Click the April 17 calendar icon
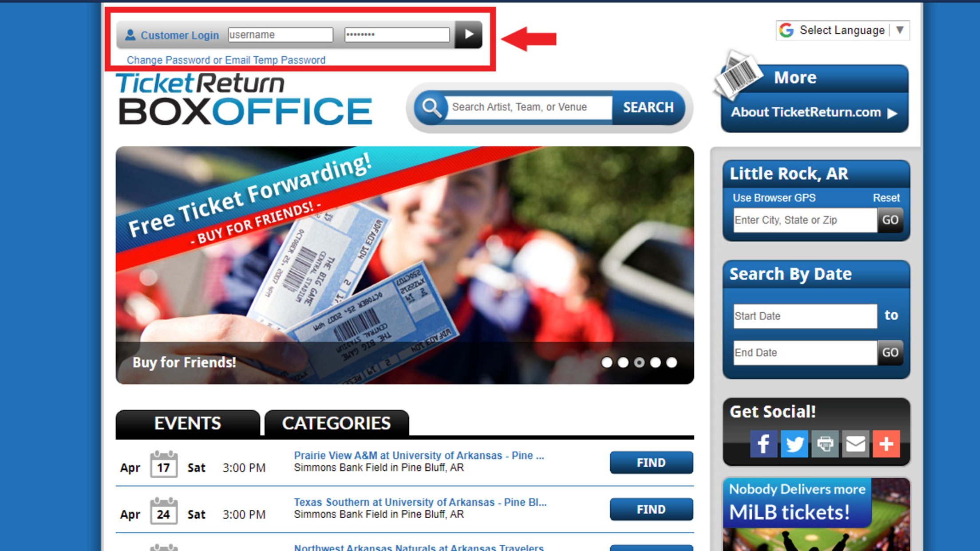Image resolution: width=980 pixels, height=551 pixels. [163, 464]
